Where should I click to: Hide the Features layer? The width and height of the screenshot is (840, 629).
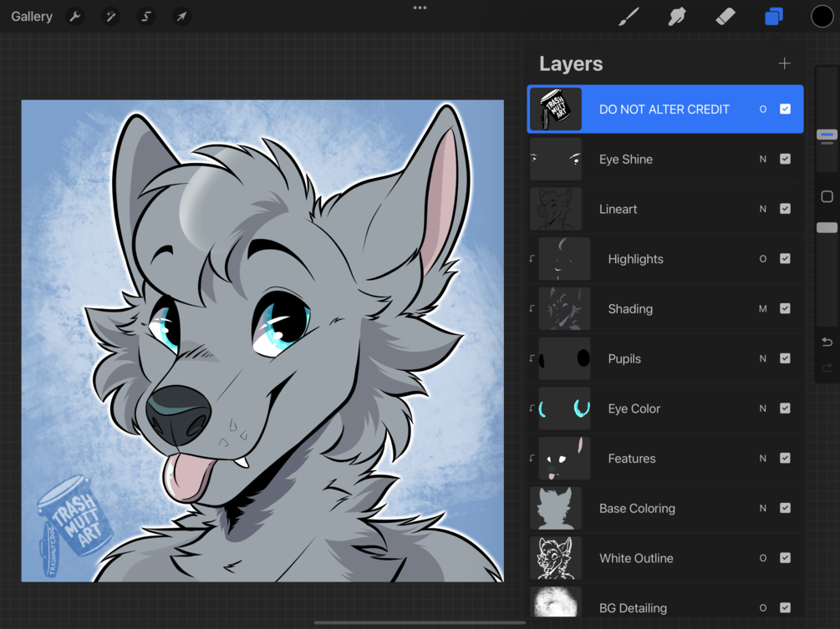[785, 459]
